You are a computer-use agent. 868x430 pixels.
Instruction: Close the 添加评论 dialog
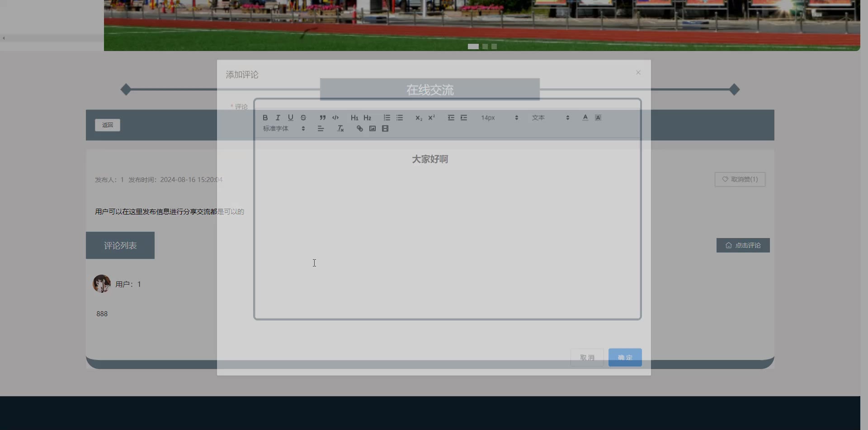coord(638,72)
